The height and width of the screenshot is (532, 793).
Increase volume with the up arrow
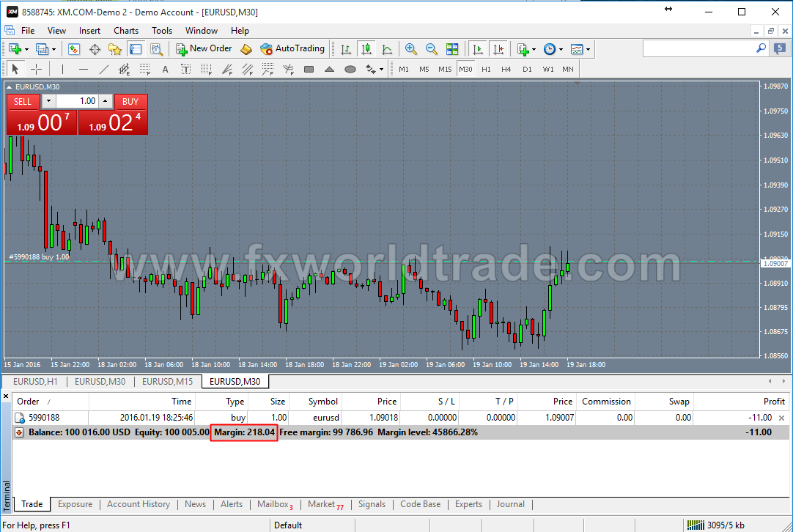tap(105, 101)
